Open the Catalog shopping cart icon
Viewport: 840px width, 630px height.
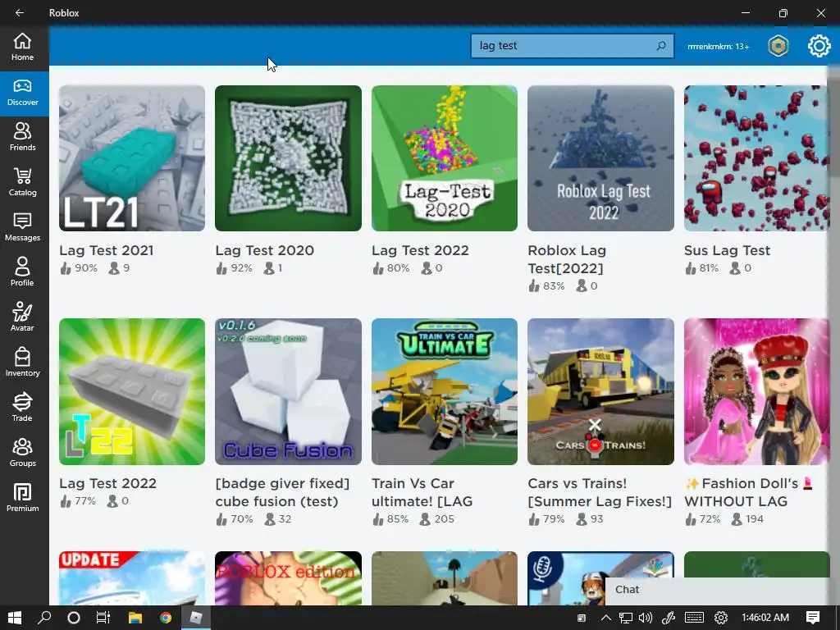pos(22,182)
